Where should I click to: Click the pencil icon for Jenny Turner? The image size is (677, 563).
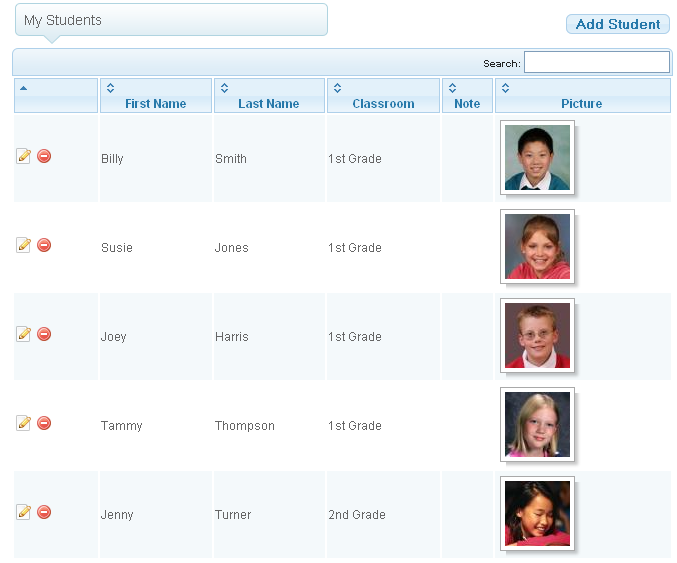tap(24, 512)
